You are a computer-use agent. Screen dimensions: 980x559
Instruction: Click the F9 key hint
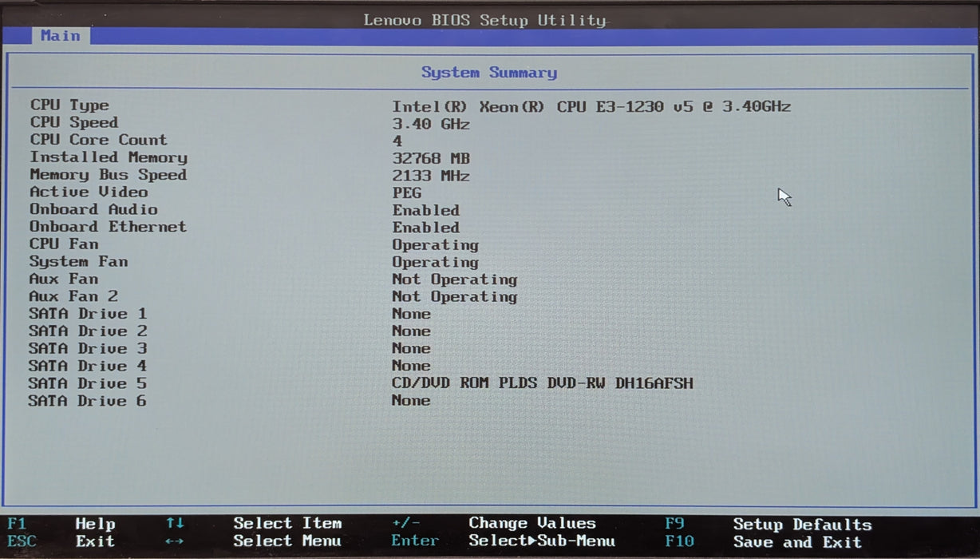coord(674,524)
